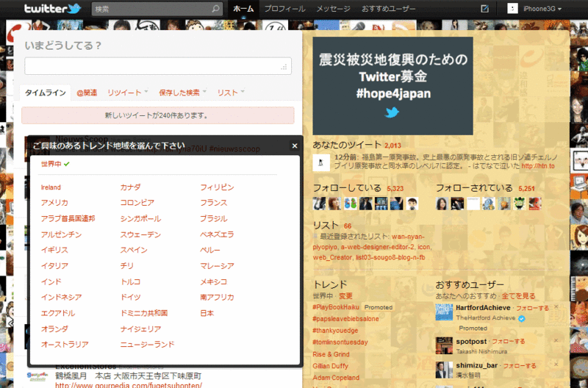The width and height of the screenshot is (588, 388).
Task: Choose ドミニカ共和国 as trend region
Action: coord(144,313)
